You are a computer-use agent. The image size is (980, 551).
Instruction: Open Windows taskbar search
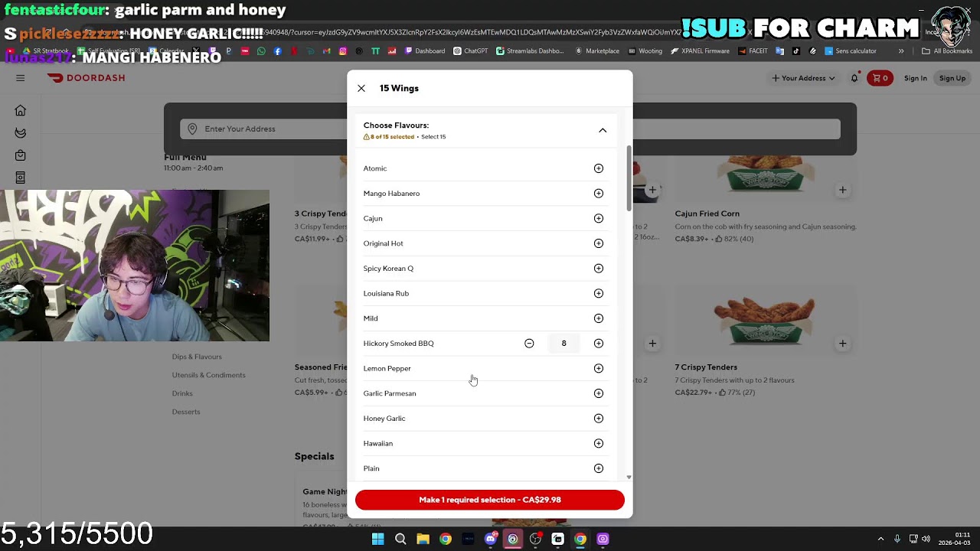[400, 539]
